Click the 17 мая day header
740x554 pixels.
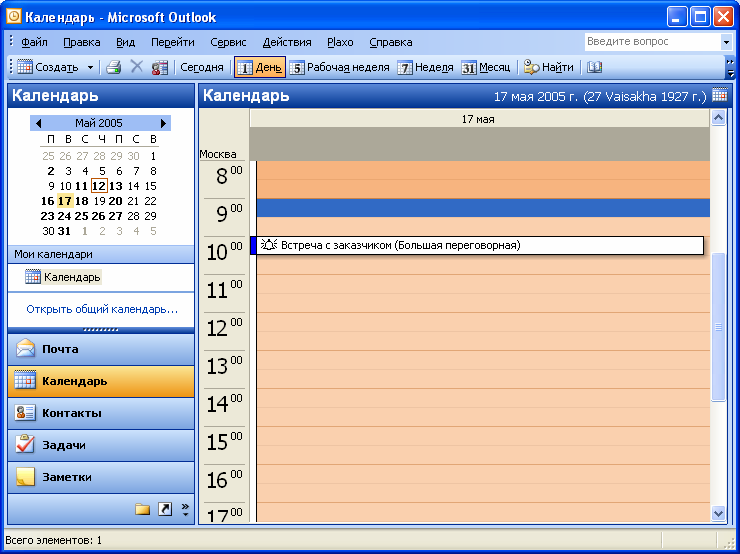tap(479, 119)
